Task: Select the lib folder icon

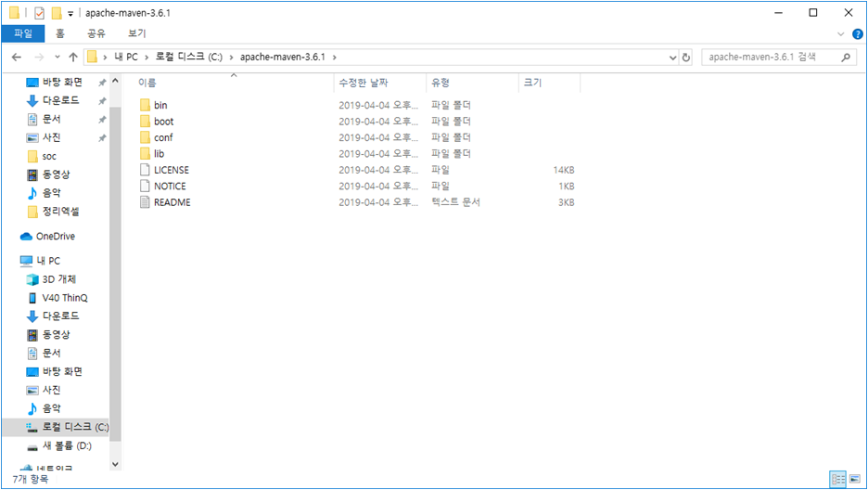Action: [145, 153]
